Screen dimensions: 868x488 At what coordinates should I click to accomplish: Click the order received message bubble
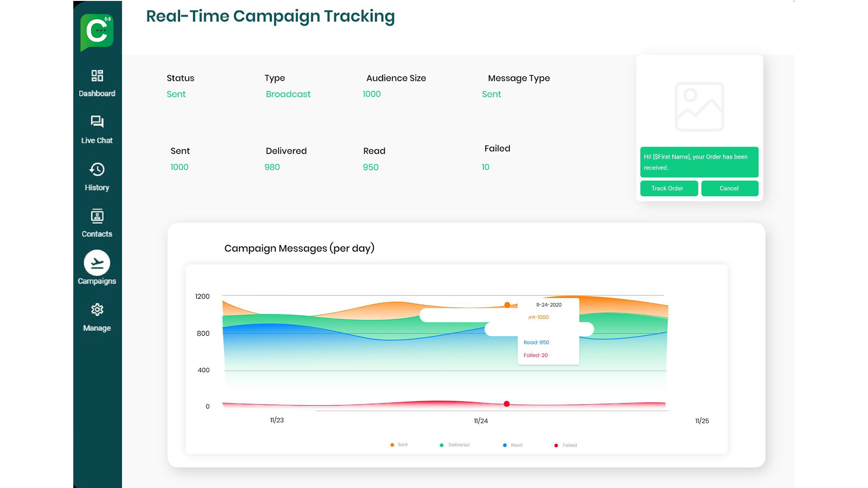pyautogui.click(x=699, y=162)
